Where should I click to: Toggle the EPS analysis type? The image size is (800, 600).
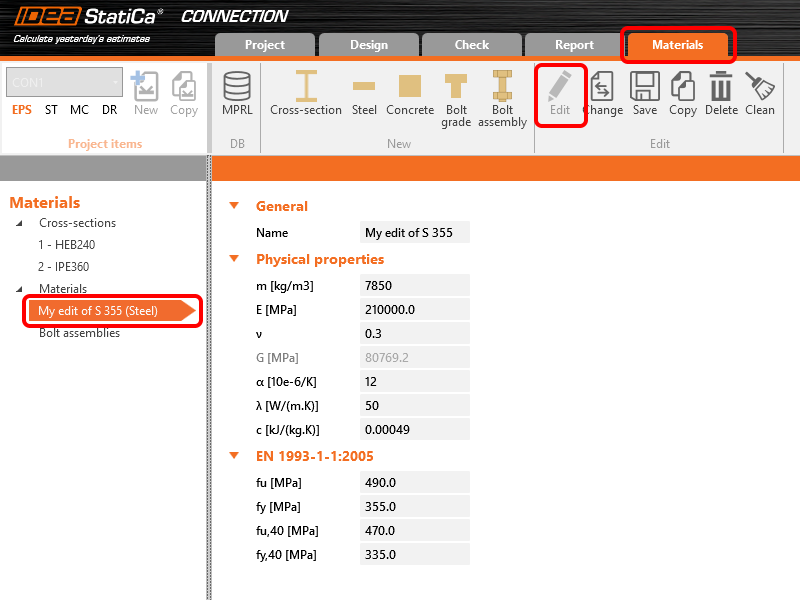tap(22, 110)
